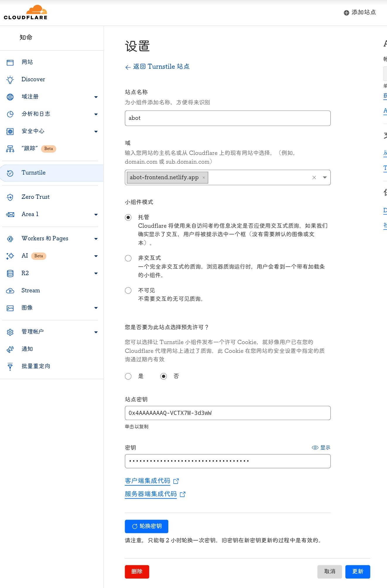Click the R2 database icon
Viewport: 387px width, 588px height.
coord(10,273)
